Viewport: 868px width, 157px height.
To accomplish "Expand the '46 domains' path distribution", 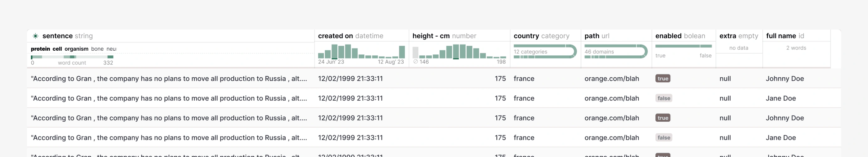I will click(x=615, y=52).
